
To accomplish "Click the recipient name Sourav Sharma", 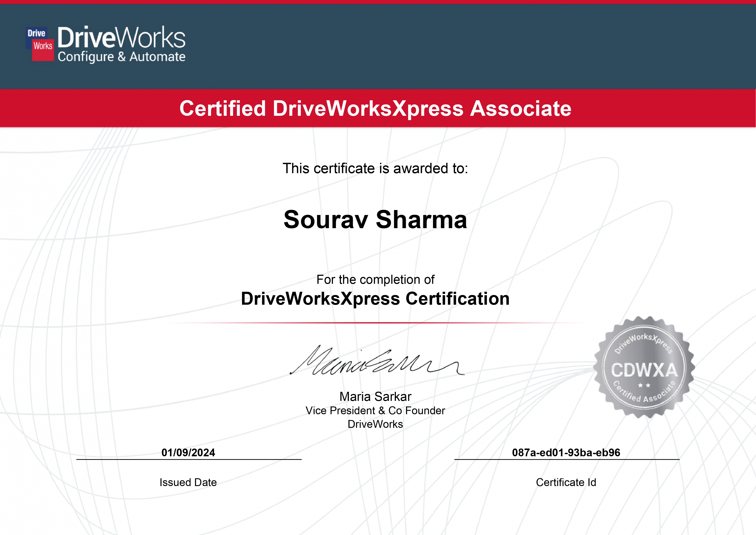I will pyautogui.click(x=375, y=220).
